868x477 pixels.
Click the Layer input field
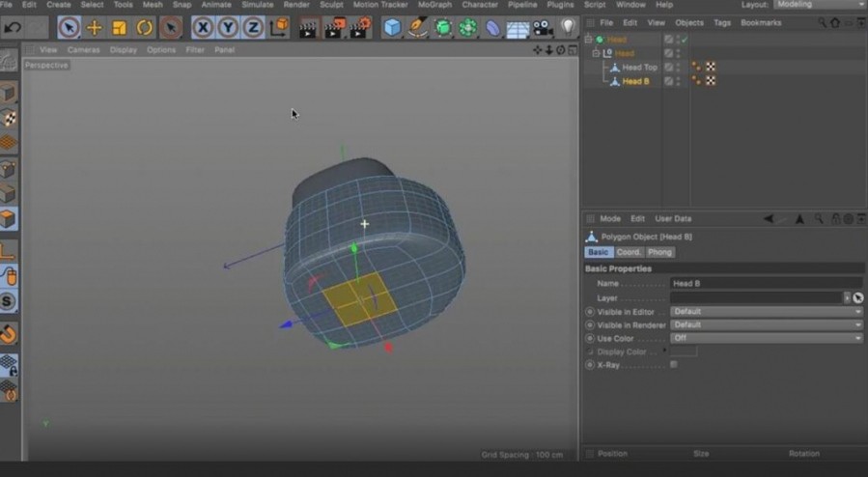[756, 297]
